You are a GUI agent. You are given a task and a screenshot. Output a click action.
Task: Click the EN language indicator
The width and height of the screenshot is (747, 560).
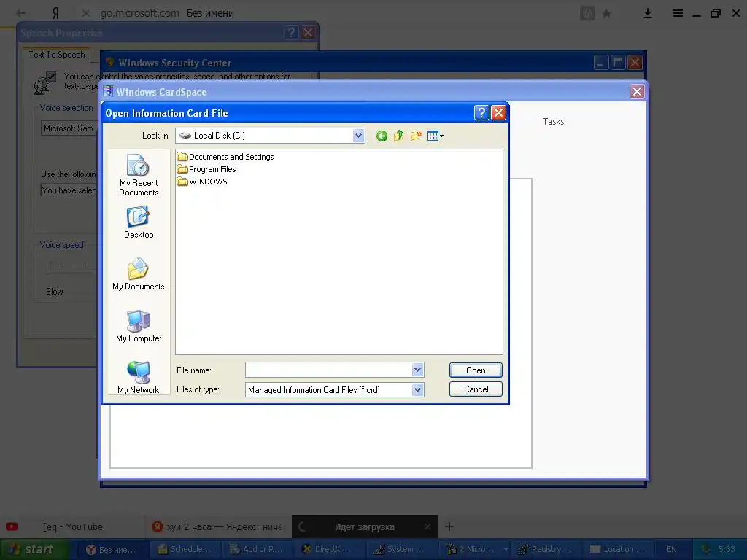point(671,550)
